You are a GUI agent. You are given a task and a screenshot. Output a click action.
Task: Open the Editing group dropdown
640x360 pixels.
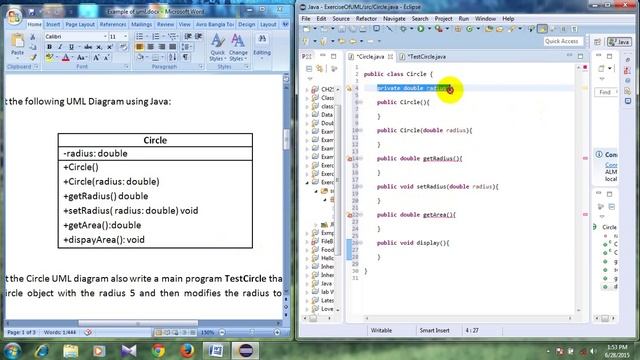pos(262,46)
